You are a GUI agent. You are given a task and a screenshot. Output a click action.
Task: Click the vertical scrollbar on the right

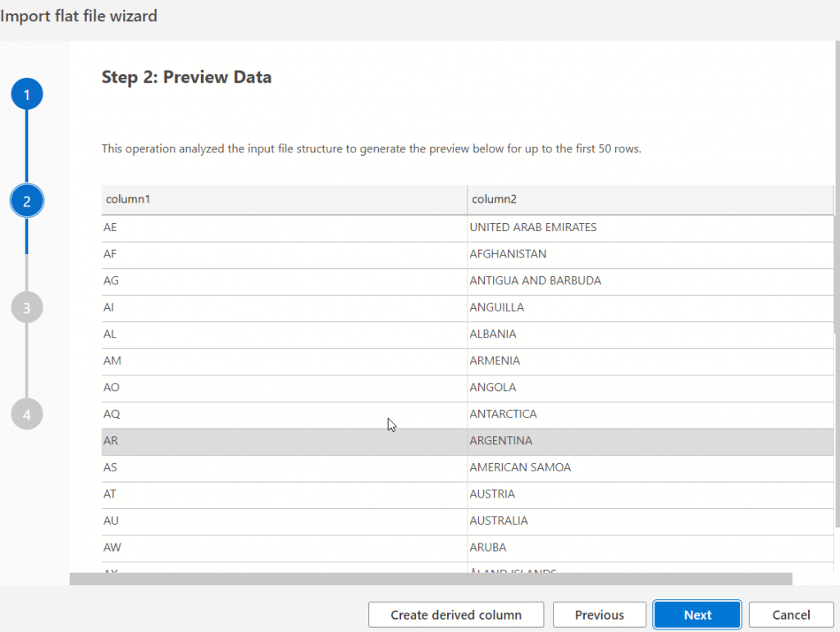click(837, 328)
